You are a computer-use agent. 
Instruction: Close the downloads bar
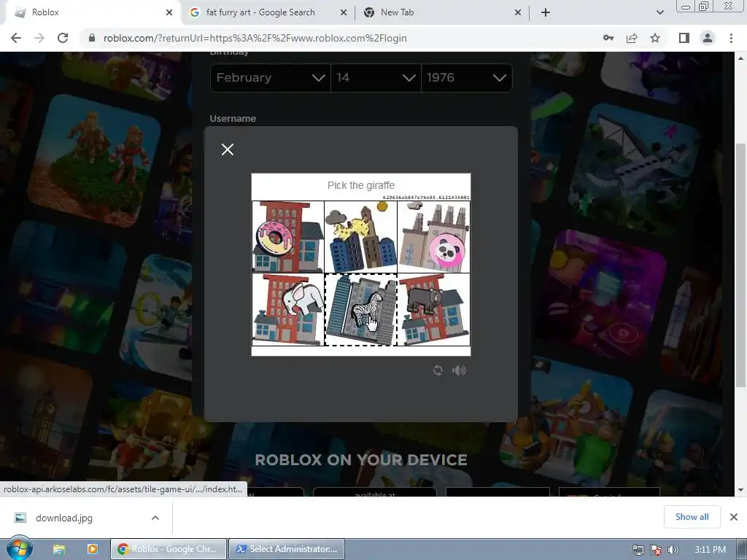pyautogui.click(x=734, y=517)
